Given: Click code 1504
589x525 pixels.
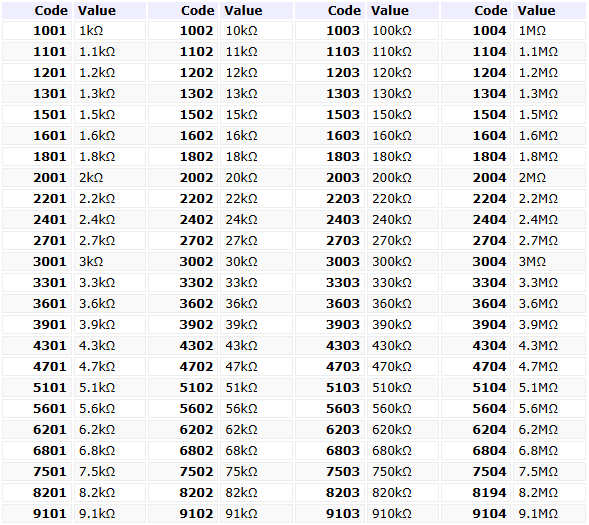Looking at the screenshot, I should pyautogui.click(x=476, y=115).
